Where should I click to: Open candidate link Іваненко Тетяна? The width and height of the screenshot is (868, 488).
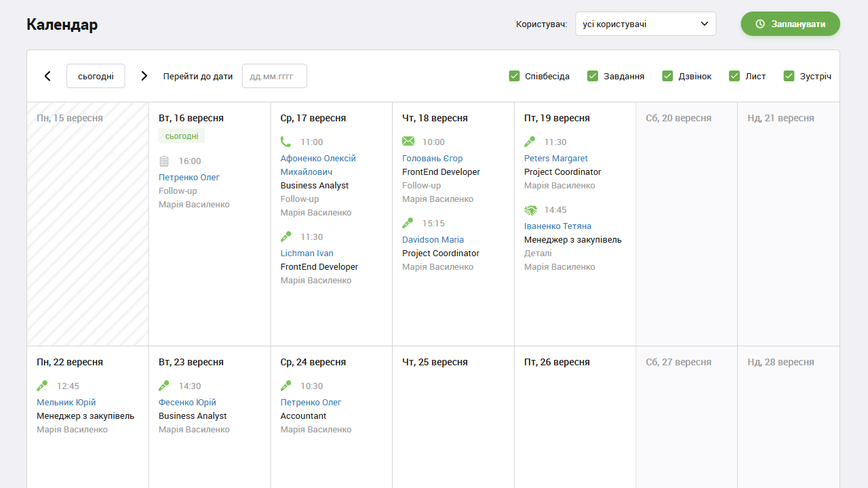click(x=557, y=226)
